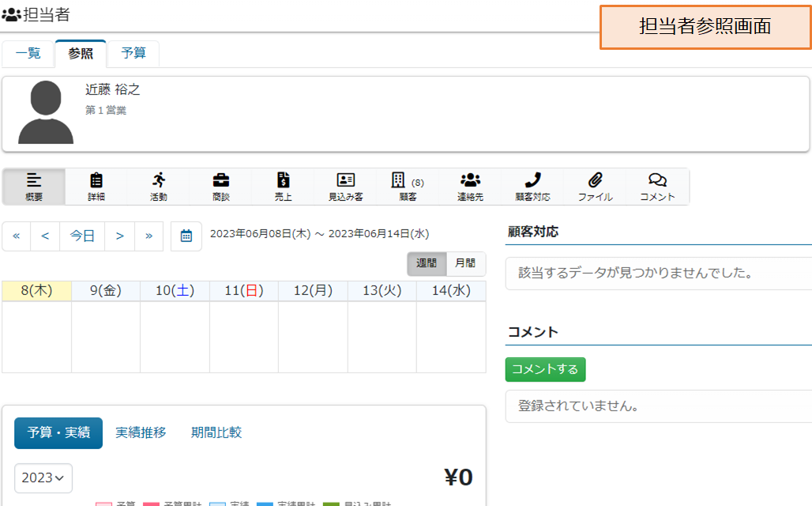Viewport: 812px width, 506px height.
Task: Toggle calendar to 週間 view
Action: (x=427, y=263)
